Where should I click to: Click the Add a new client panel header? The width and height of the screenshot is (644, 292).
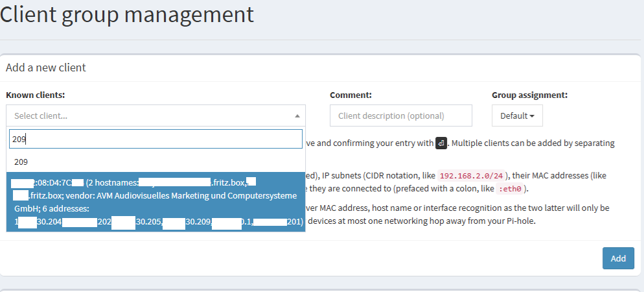[46, 67]
